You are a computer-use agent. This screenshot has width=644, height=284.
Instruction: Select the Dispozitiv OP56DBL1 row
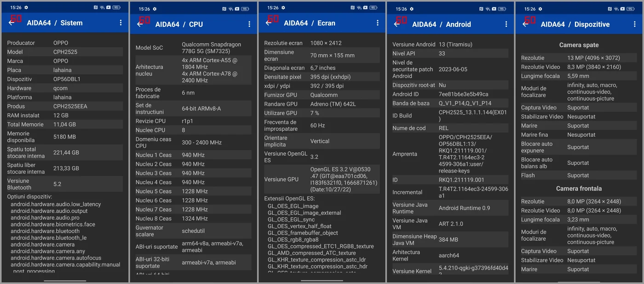[x=65, y=79]
